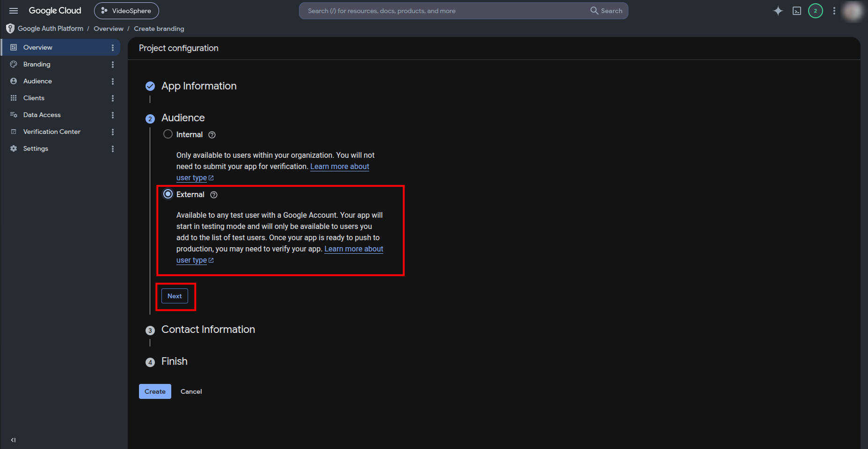Expand the App Information step
Image resolution: width=868 pixels, height=449 pixels.
point(199,86)
